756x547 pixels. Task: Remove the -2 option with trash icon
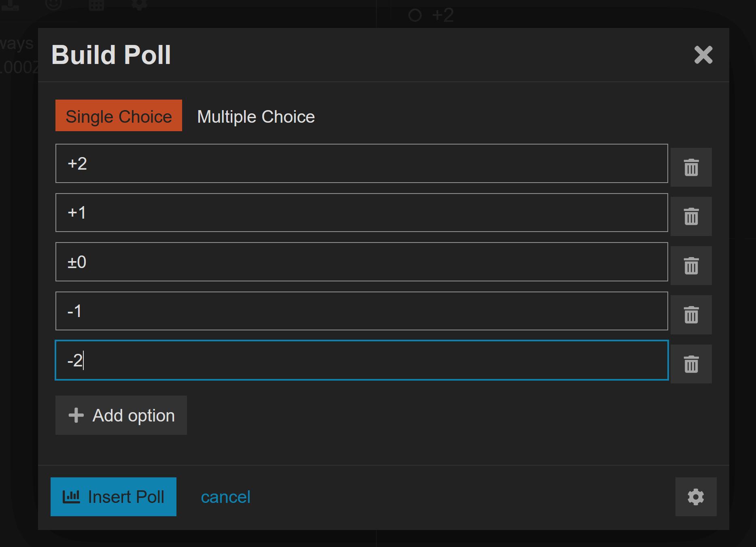pyautogui.click(x=691, y=364)
